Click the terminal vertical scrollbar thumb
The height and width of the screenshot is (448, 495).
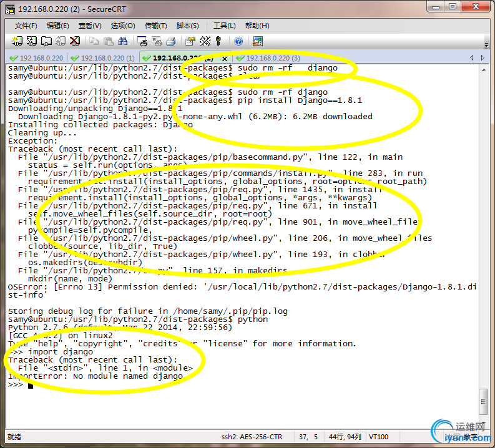(x=483, y=402)
